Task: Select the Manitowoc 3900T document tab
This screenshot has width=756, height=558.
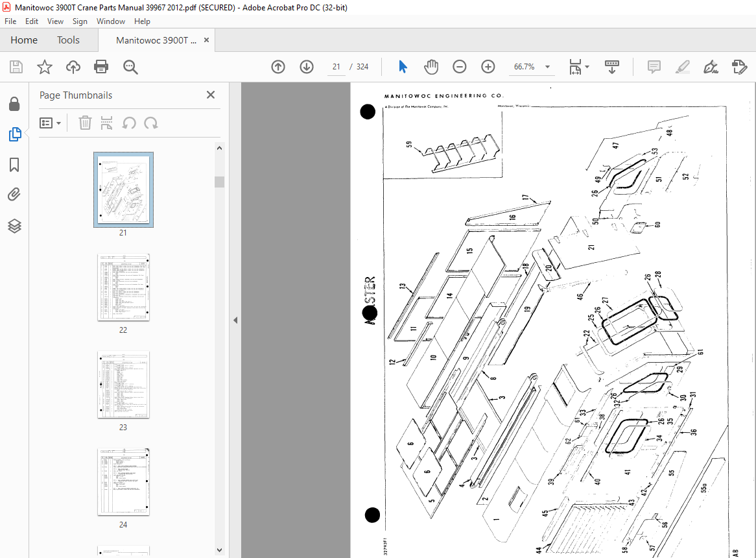Action: 156,40
